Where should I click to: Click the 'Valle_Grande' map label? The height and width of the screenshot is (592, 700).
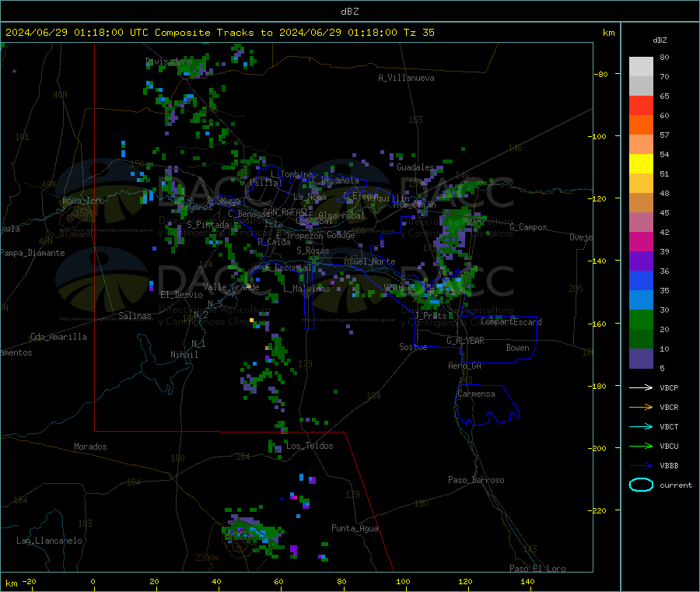(x=231, y=286)
